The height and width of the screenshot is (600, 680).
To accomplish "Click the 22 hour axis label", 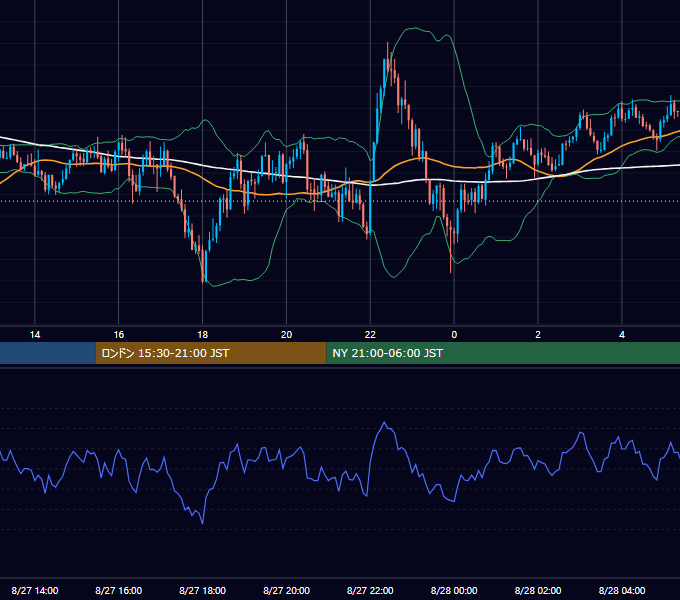I will pyautogui.click(x=370, y=335).
